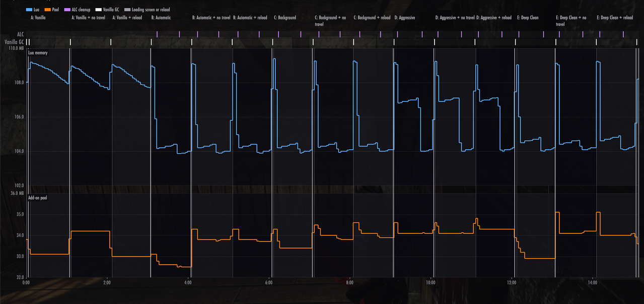Select the 'E: Deep Clean' phase label
Screen dimensions: 644x304
[x=528, y=18]
